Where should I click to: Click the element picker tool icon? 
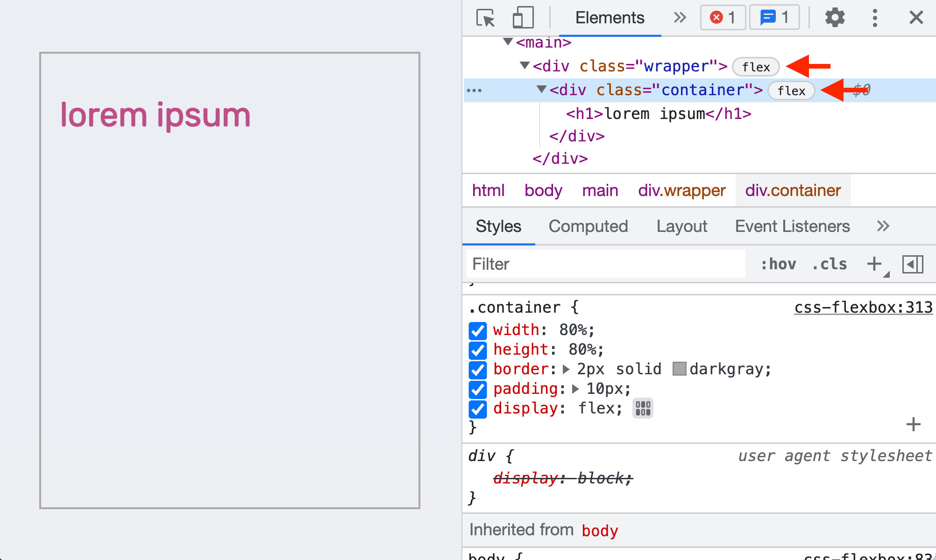[484, 17]
